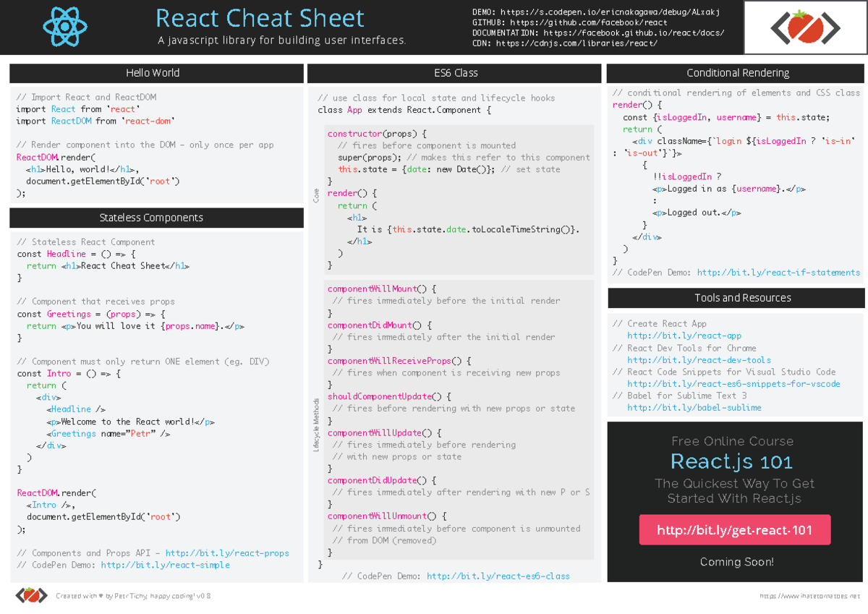This screenshot has width=868, height=614.
Task: Click the small tomato logo in footer
Action: (x=31, y=595)
